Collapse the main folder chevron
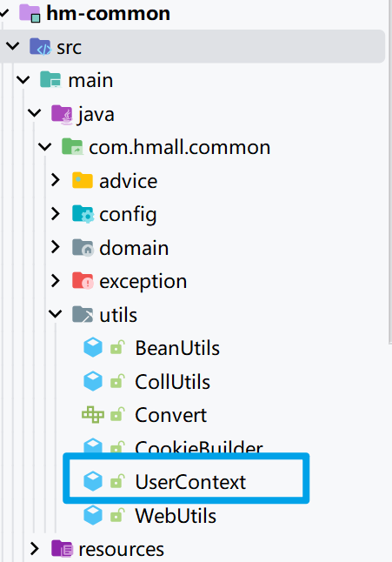Image resolution: width=392 pixels, height=562 pixels. tap(23, 79)
